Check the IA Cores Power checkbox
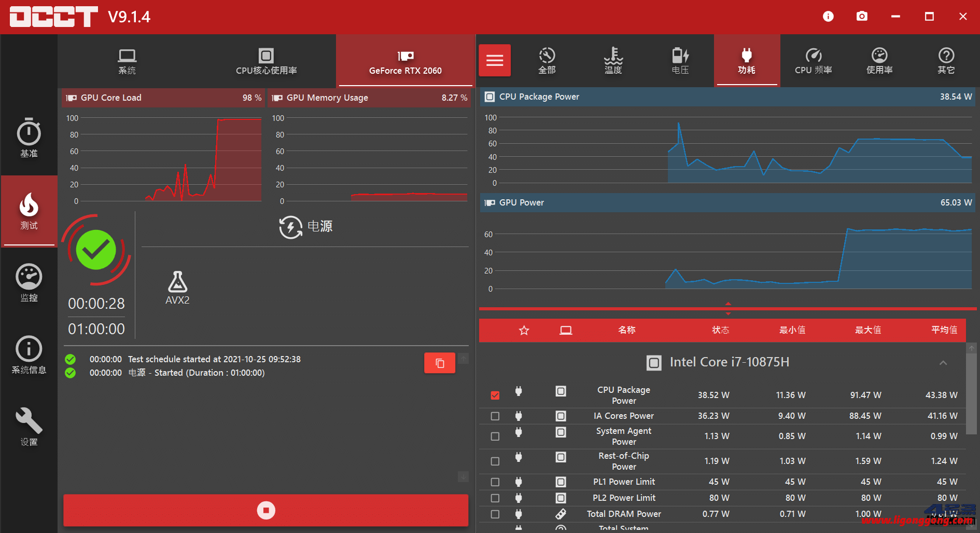This screenshot has width=980, height=533. point(495,416)
